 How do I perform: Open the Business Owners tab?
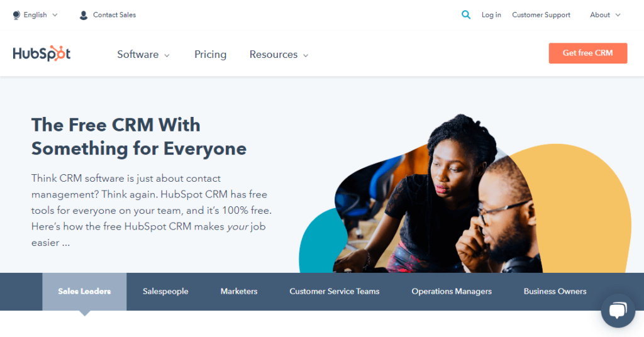(x=555, y=292)
